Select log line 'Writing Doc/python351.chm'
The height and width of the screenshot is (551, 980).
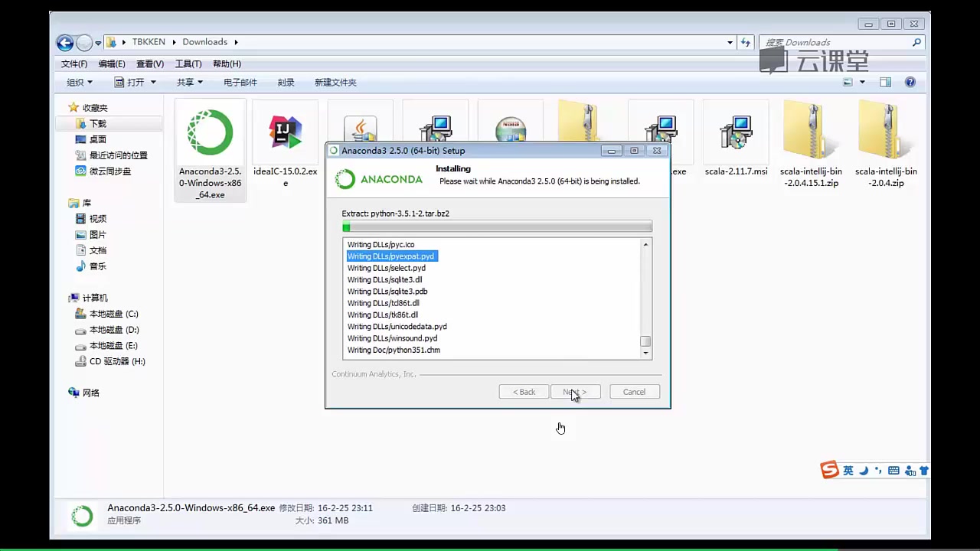[x=394, y=350]
